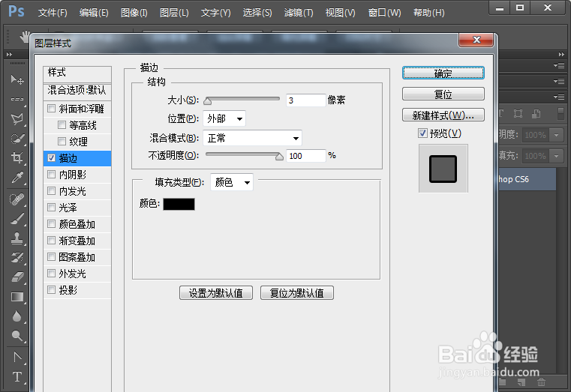
Task: Select the Quick Selection tool
Action: [17, 139]
